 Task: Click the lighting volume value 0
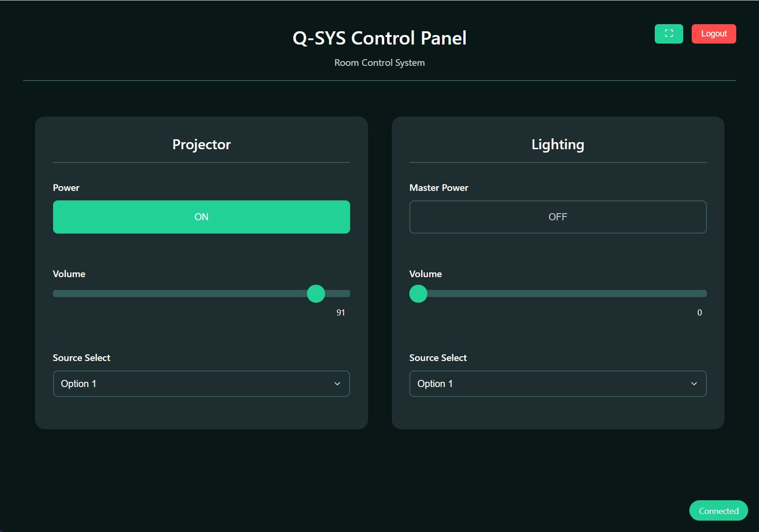[x=699, y=312]
